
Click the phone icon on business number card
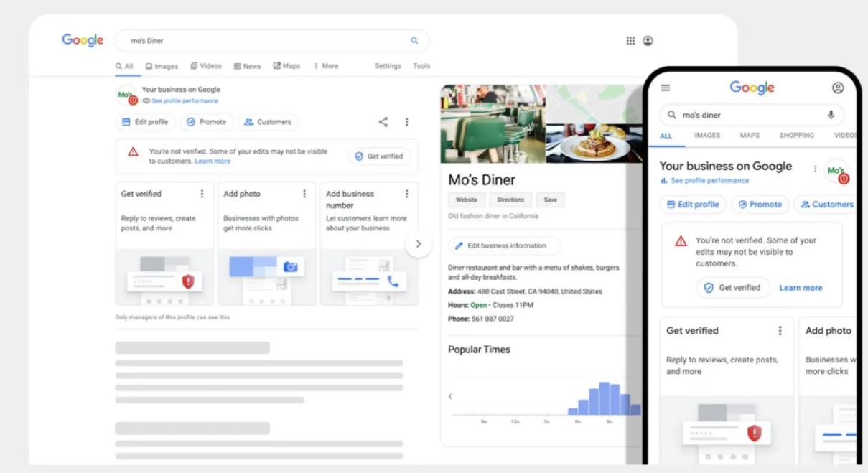[x=393, y=281]
